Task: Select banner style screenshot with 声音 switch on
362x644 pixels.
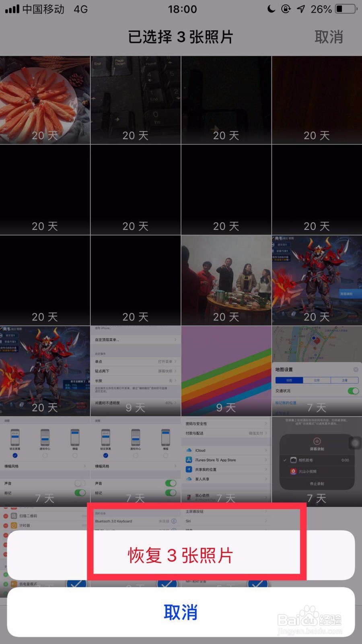Action: (x=136, y=461)
